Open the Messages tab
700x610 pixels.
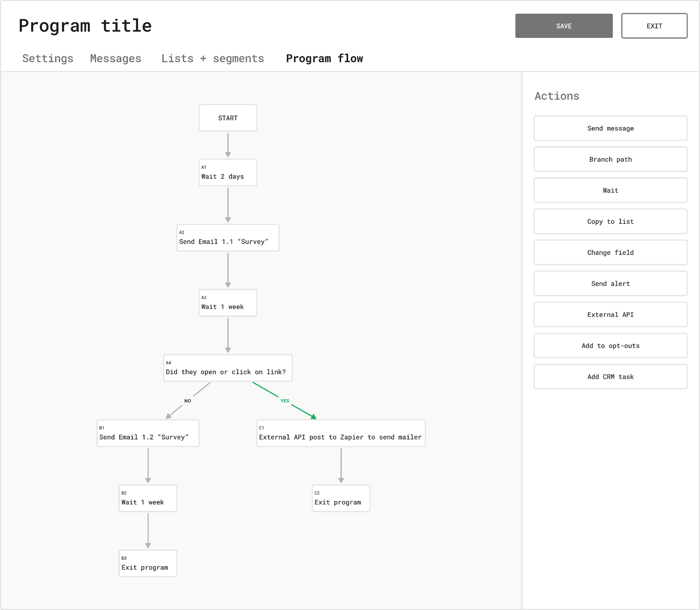[116, 58]
